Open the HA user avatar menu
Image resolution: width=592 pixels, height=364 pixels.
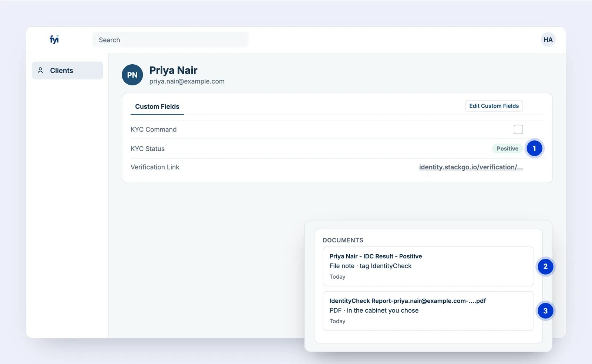(548, 40)
